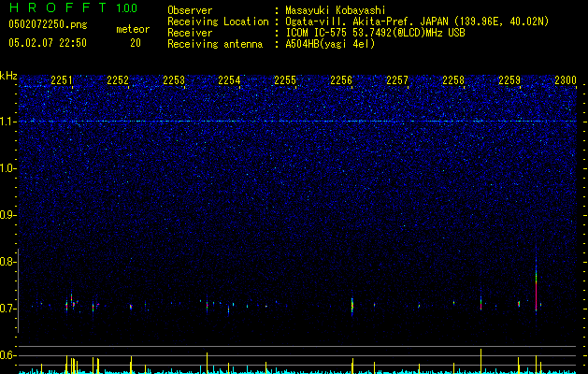The width and height of the screenshot is (588, 374).
Task: Click time marker 2256
Action: 341,80
